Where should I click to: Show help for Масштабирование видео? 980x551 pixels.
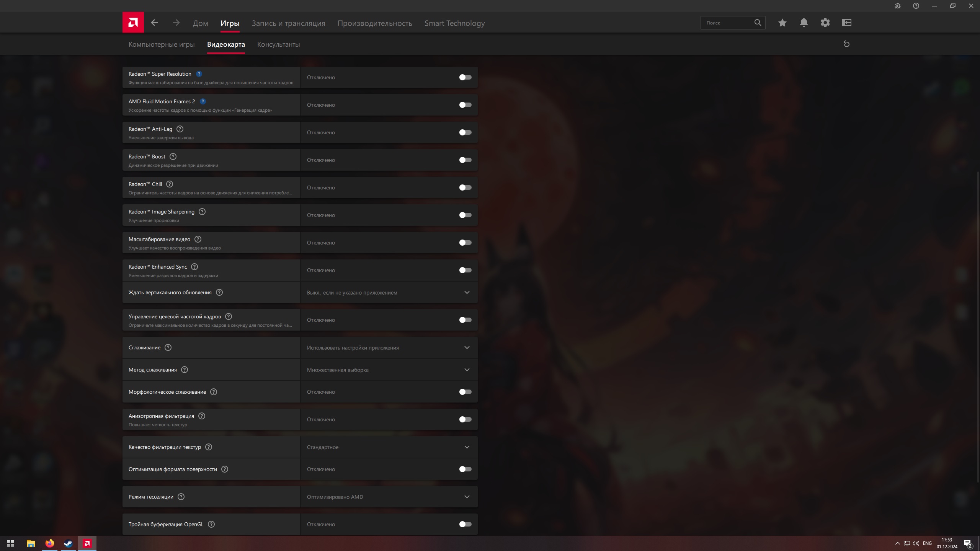click(198, 239)
